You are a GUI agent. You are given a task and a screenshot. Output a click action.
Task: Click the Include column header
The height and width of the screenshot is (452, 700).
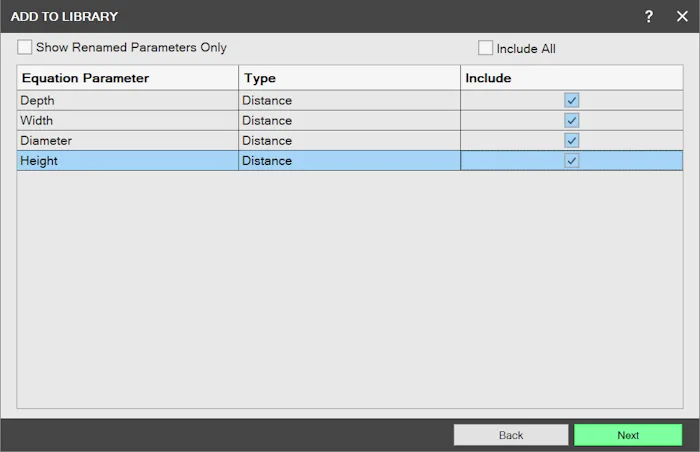(571, 78)
